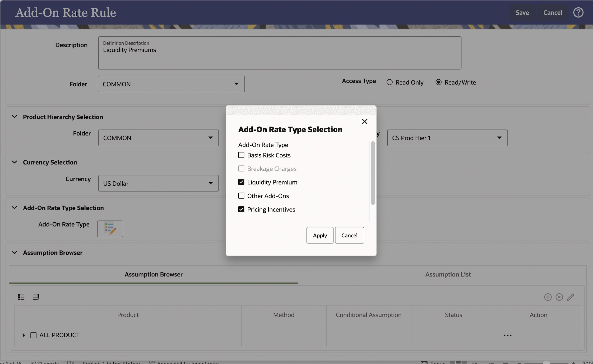593x364 pixels.
Task: Open the Add-On Rate Type selector icon
Action: click(x=110, y=229)
